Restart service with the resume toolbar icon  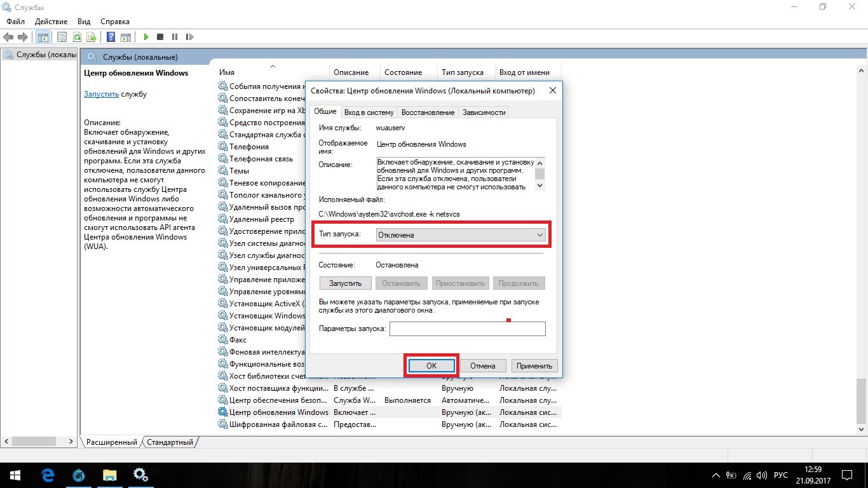click(189, 37)
